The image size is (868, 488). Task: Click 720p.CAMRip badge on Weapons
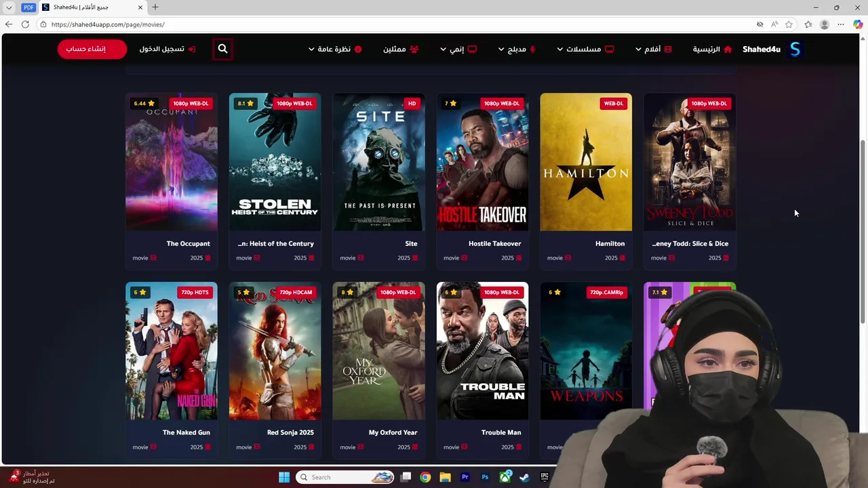click(606, 292)
